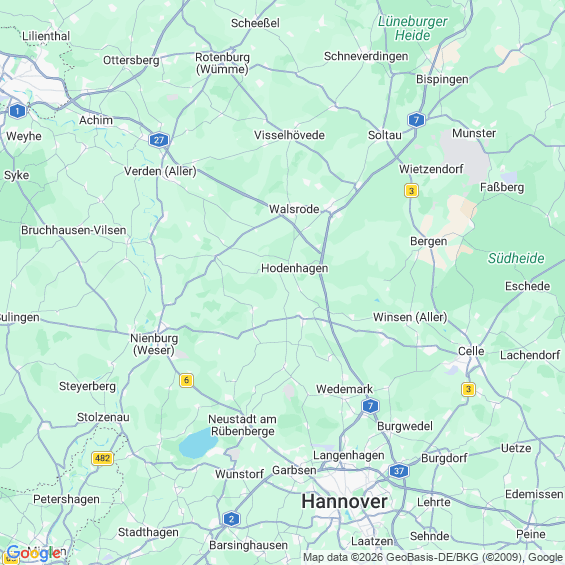Viewport: 565px width, 565px height.
Task: Click the Lüneburger Heide region label
Action: pos(412,28)
